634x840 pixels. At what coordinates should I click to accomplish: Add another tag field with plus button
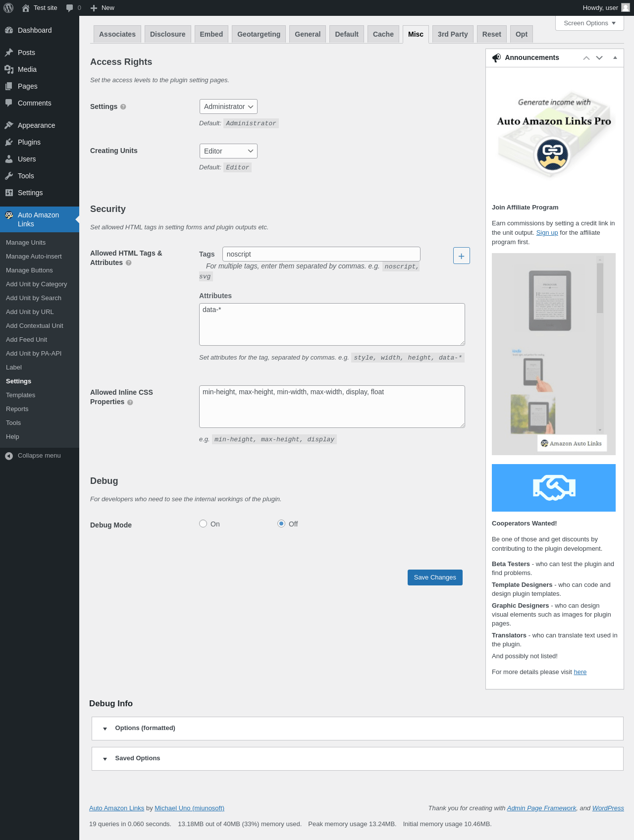462,256
